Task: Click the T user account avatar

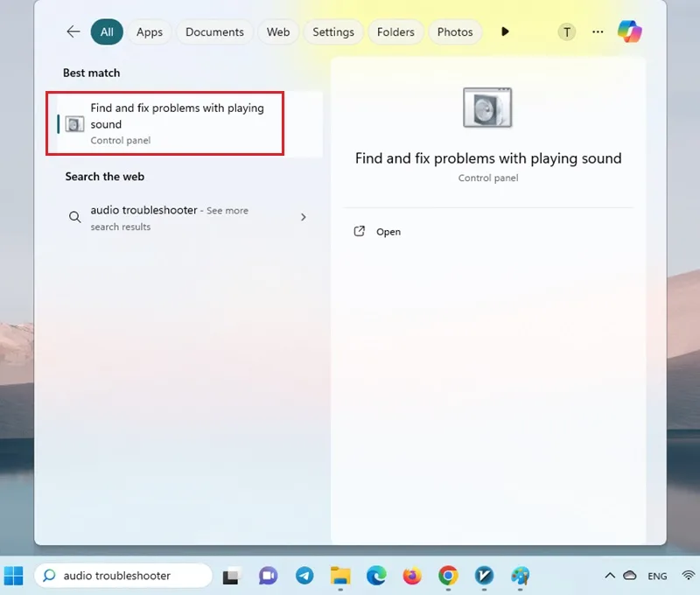Action: click(566, 32)
